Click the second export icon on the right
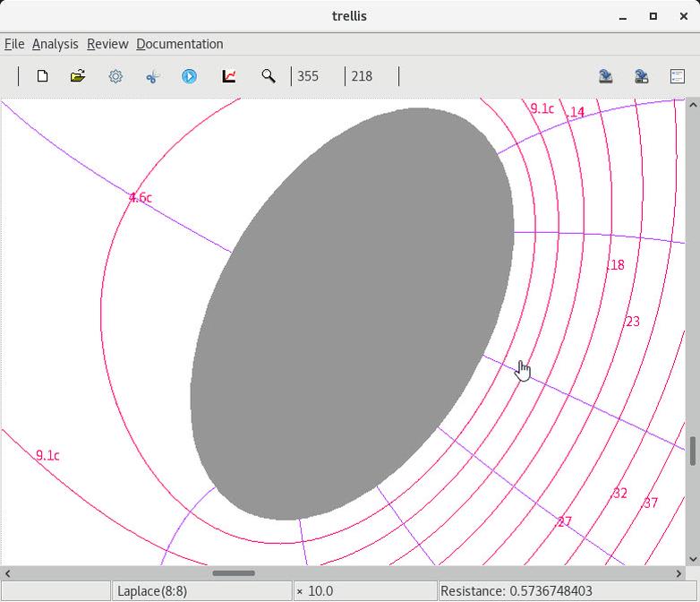The width and height of the screenshot is (700, 602). 642,76
